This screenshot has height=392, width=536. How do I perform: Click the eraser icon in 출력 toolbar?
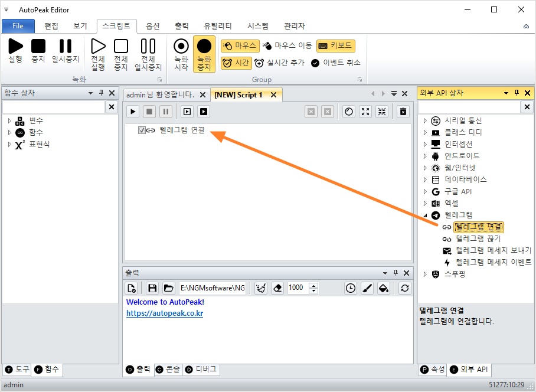point(277,288)
